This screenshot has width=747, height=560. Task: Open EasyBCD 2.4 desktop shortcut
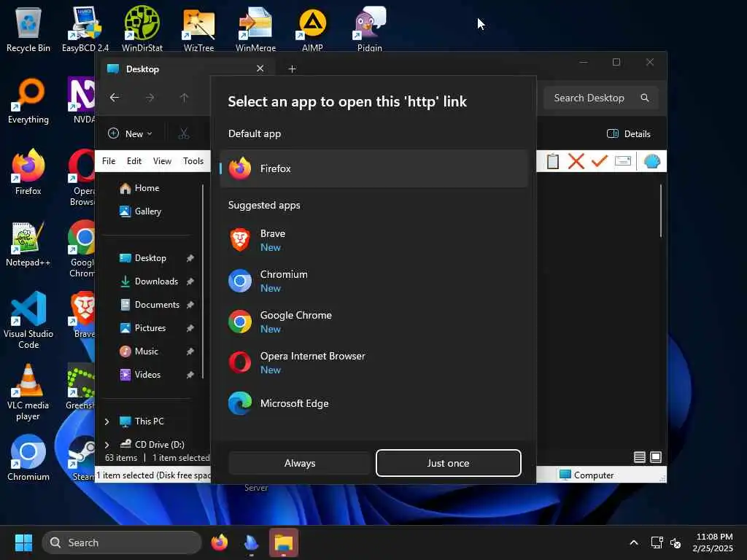click(85, 29)
